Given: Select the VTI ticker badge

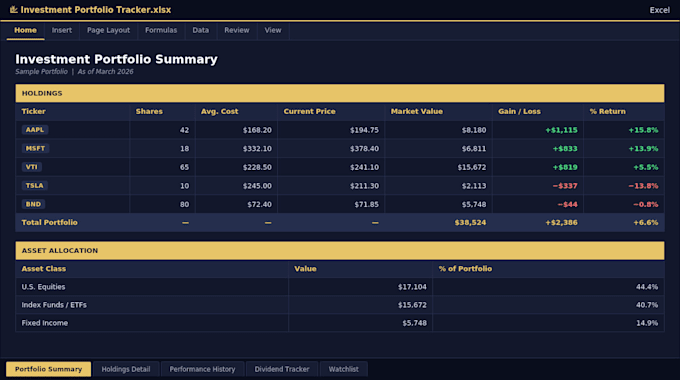Looking at the screenshot, I should click(x=32, y=167).
